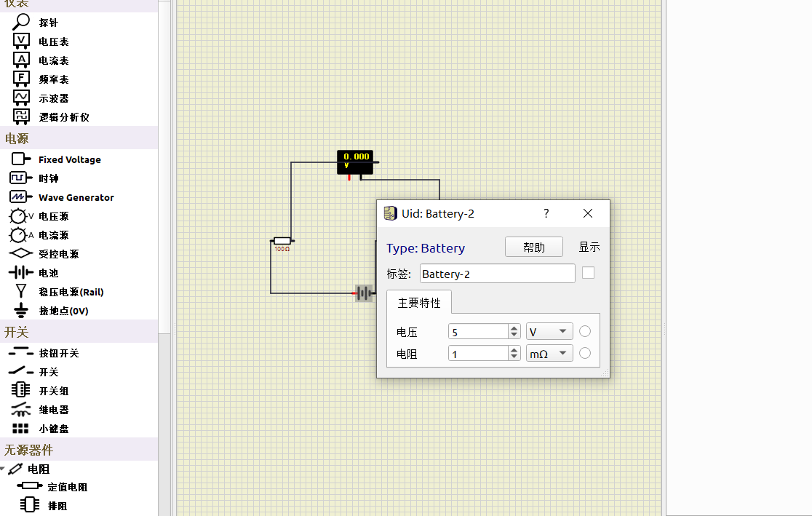
Task: Choose the 逻辑分析仪 logic analyzer
Action: pos(22,116)
